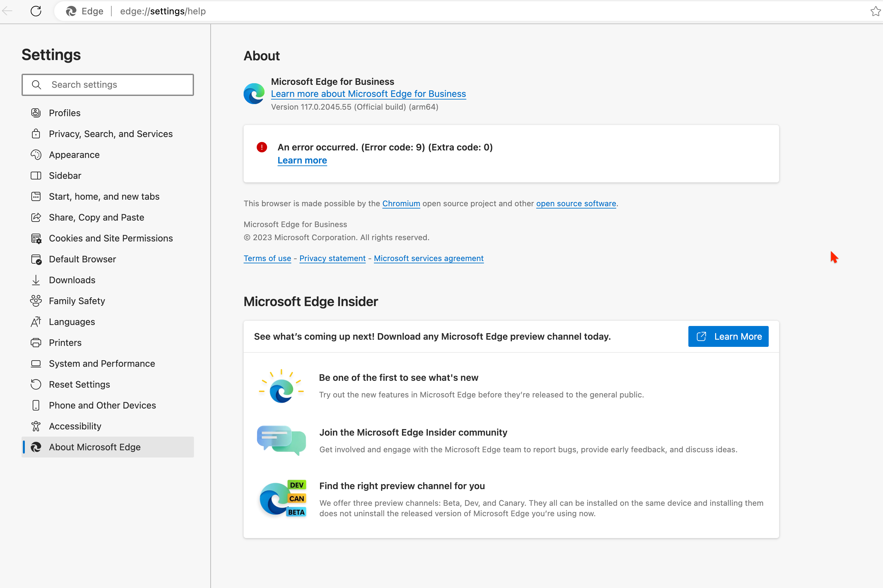Click Learn more under the error message
Viewport: 883px width, 588px height.
[302, 160]
